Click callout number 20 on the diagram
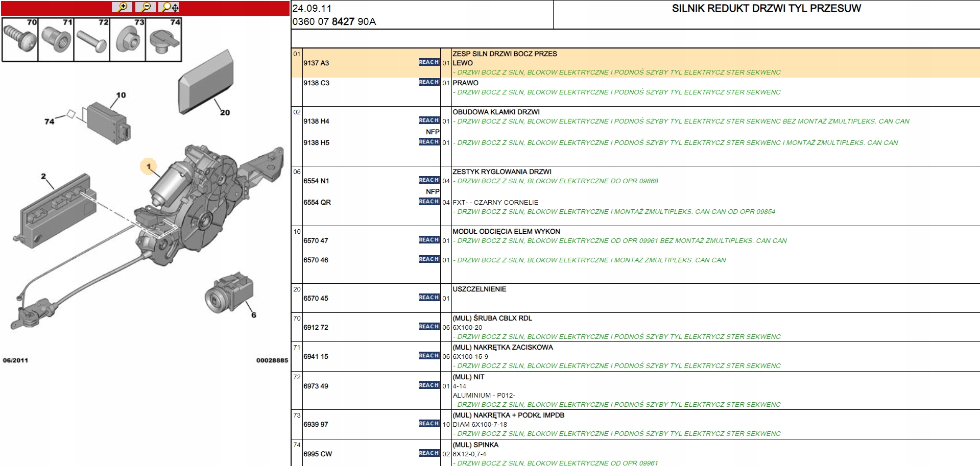The image size is (980, 466). click(x=225, y=112)
